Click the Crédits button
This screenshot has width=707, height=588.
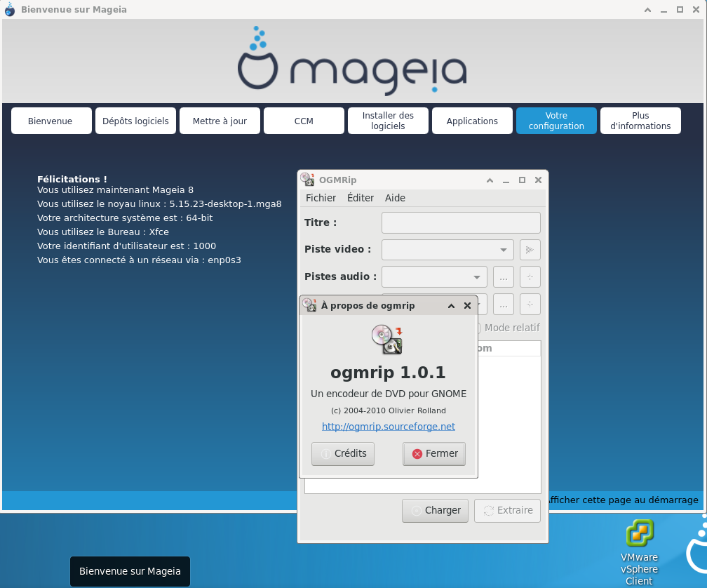pos(343,453)
